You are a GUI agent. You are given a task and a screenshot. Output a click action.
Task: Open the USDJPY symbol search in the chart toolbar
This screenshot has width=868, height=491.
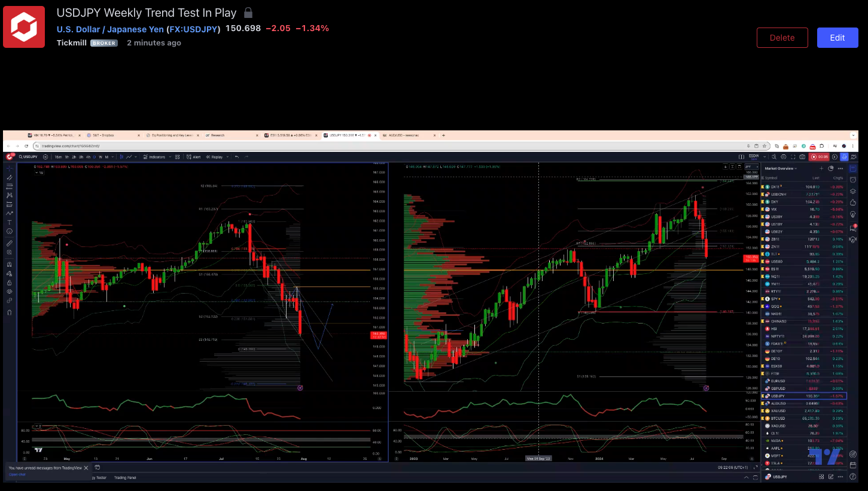[28, 157]
